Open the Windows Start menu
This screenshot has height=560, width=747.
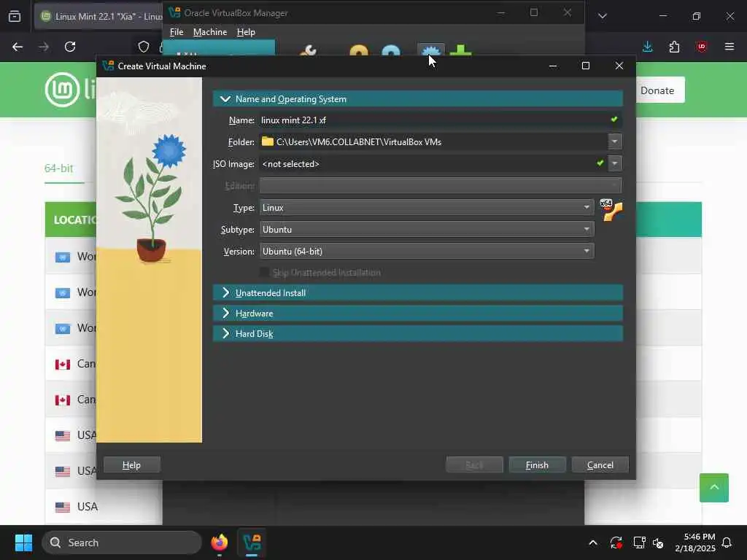pos(23,542)
